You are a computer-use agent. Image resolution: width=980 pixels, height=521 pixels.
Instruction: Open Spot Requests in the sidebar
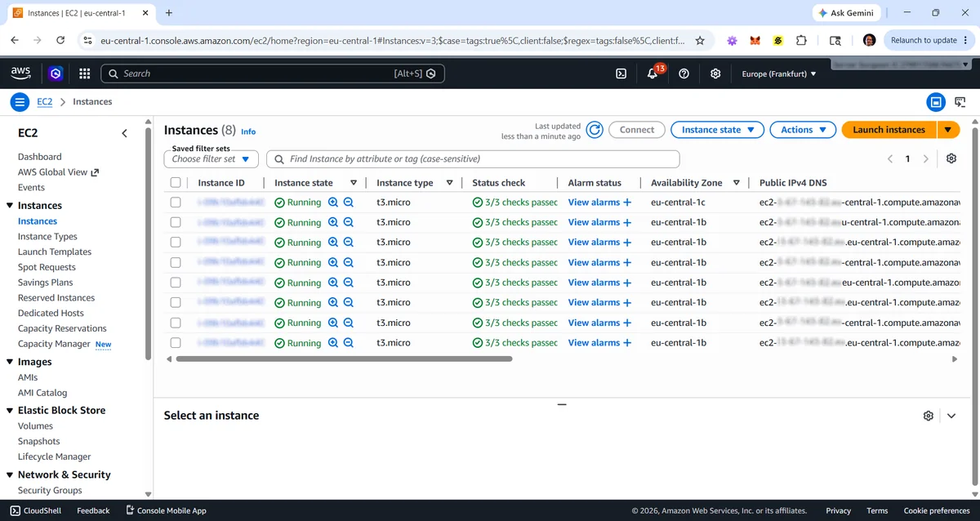tap(47, 268)
